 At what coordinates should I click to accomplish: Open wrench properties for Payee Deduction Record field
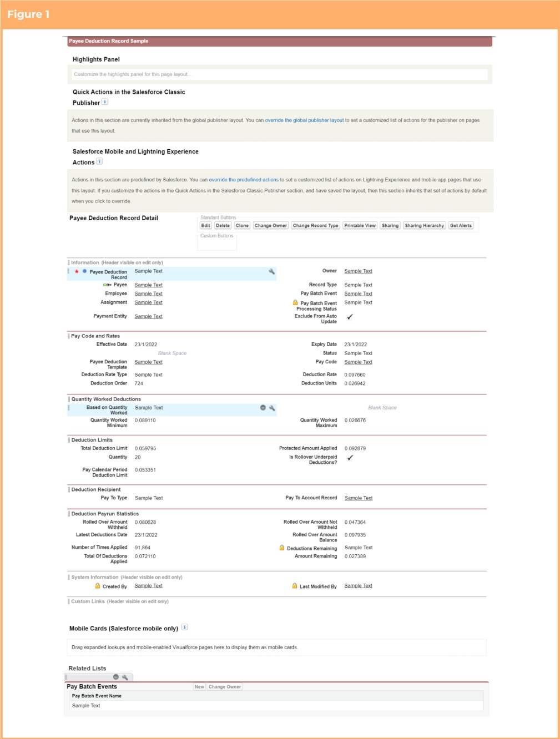click(271, 271)
